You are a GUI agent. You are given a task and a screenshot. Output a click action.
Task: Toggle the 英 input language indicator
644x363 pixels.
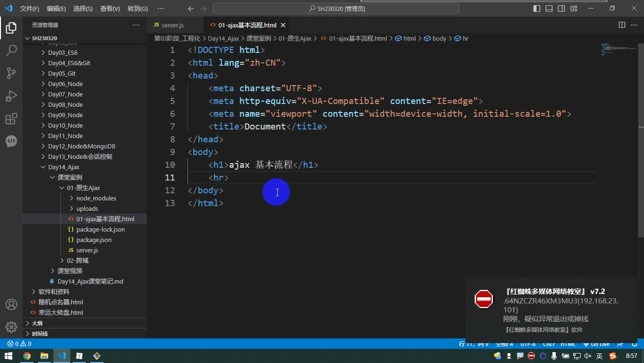pos(599,356)
